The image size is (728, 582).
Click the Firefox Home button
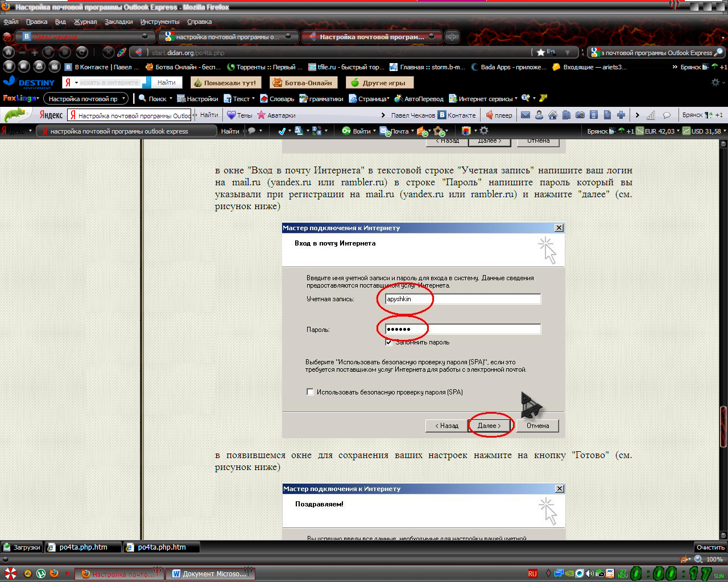(x=8, y=52)
